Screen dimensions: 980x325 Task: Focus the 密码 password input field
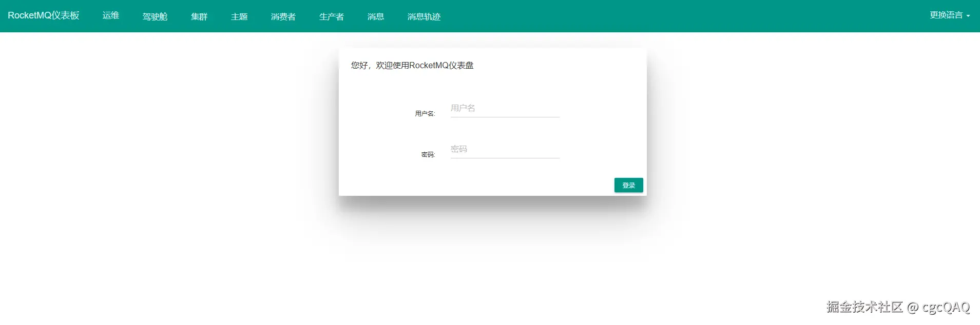pos(505,149)
